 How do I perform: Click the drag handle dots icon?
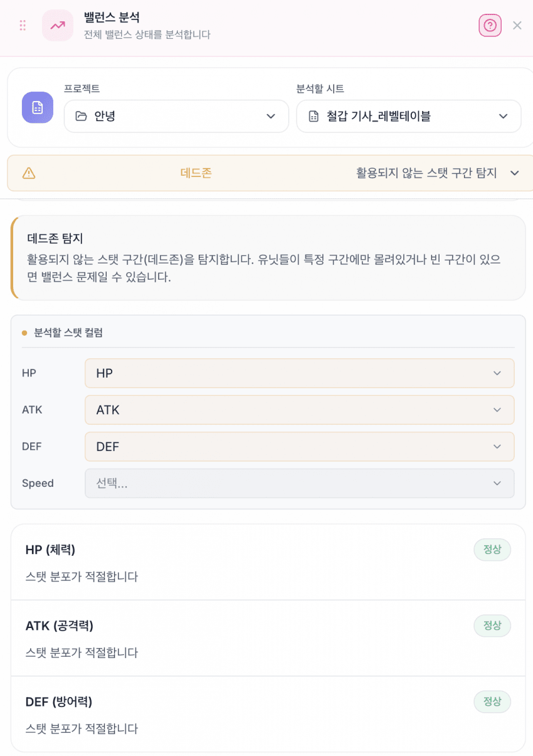(x=23, y=25)
